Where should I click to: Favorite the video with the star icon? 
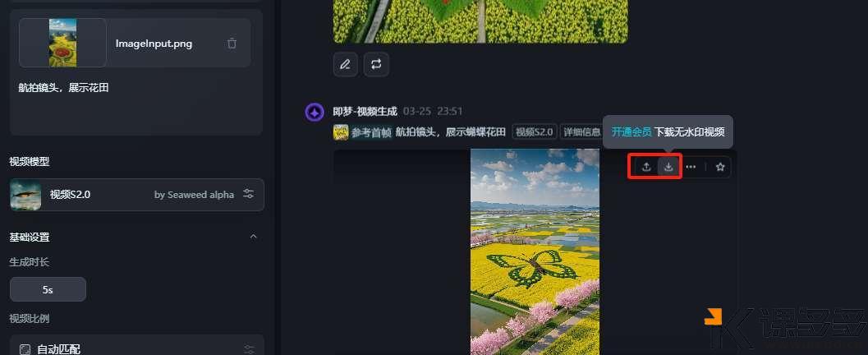pos(719,167)
